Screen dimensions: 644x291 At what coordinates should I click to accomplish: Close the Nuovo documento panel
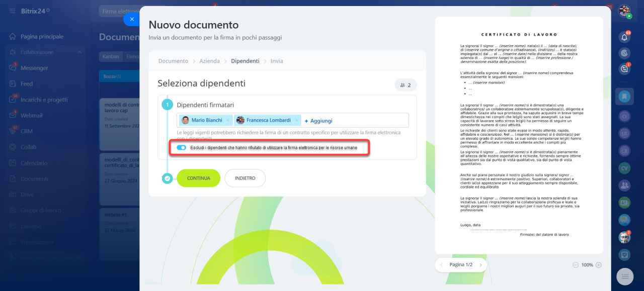coord(132,19)
